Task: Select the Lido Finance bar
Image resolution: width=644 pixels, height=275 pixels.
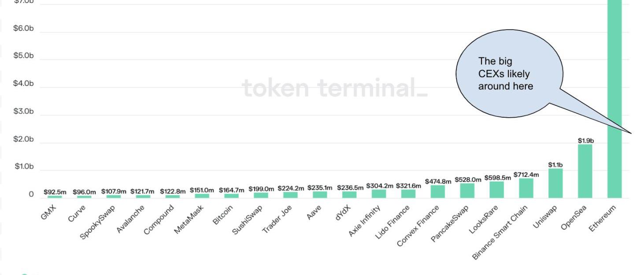Action: pyautogui.click(x=408, y=193)
